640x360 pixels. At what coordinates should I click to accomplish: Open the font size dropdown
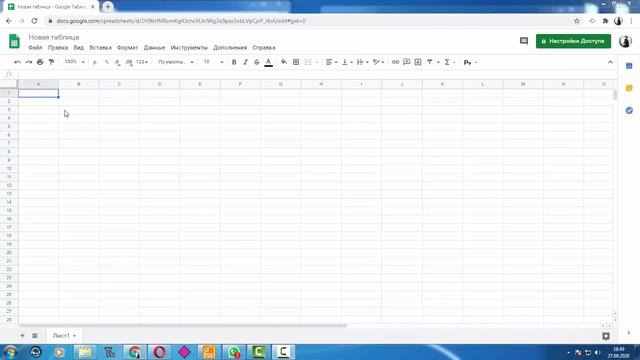[x=213, y=62]
